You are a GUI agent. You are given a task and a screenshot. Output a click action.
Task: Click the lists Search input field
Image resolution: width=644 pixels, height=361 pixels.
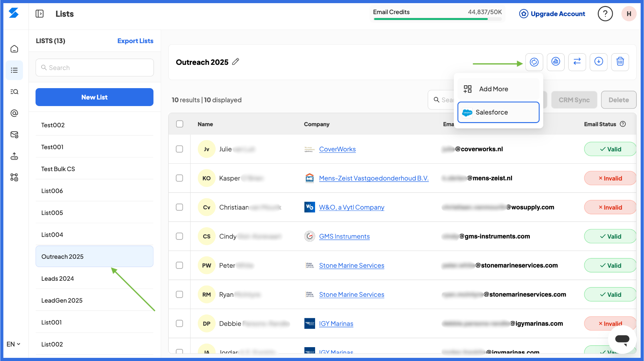click(x=94, y=68)
